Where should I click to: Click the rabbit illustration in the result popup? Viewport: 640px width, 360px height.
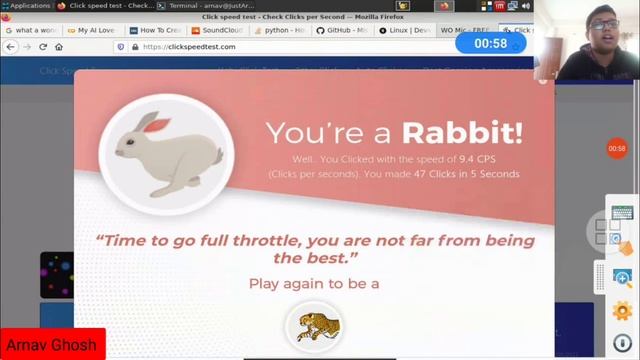pyautogui.click(x=167, y=154)
